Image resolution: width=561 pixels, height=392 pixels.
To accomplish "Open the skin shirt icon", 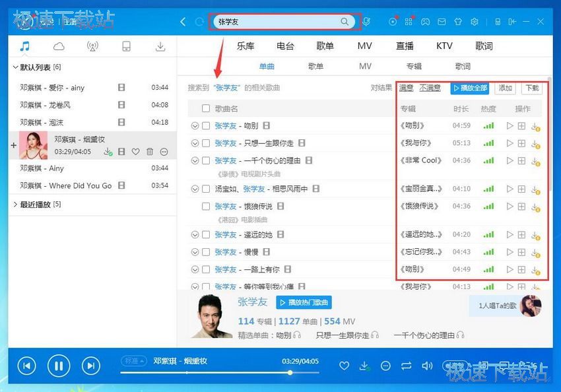I will pos(458,22).
